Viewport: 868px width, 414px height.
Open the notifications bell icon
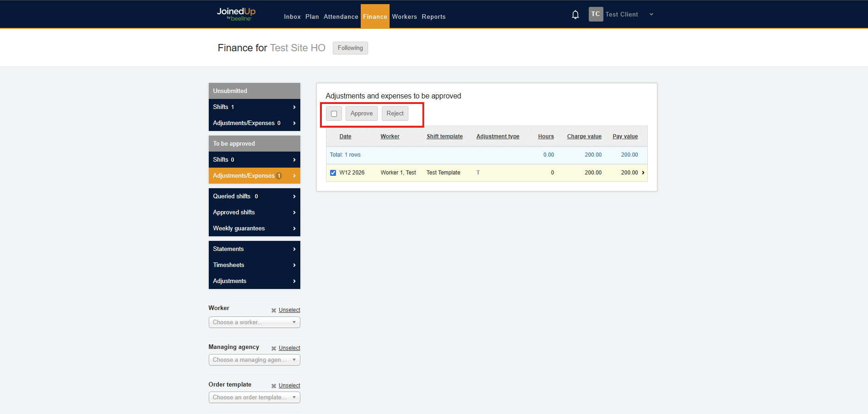(575, 15)
